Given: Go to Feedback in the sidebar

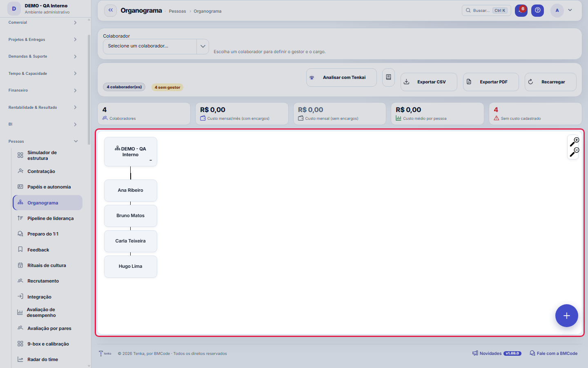Looking at the screenshot, I should [x=47, y=250].
